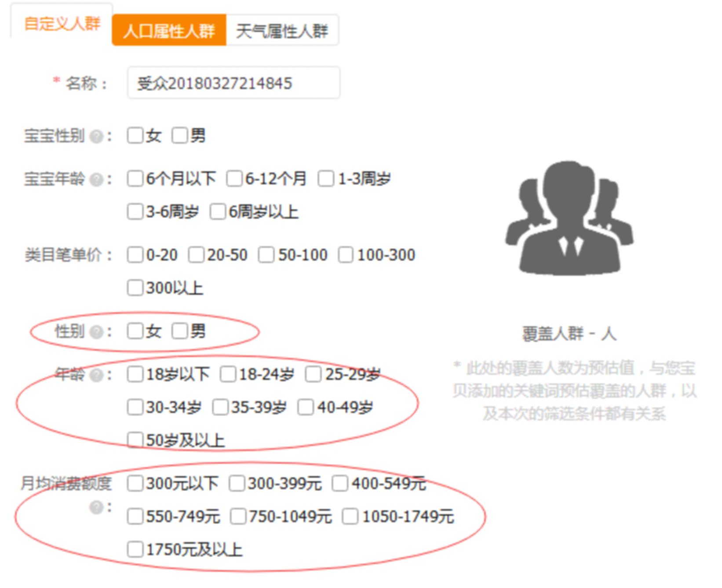Check 男 in the 性别 row

(x=180, y=331)
